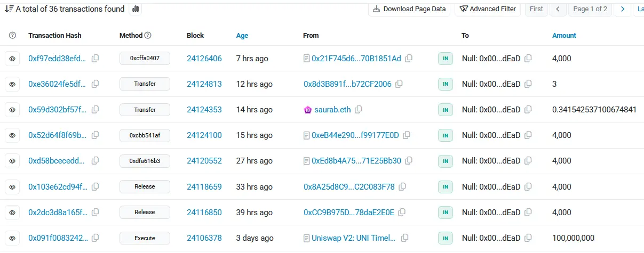Copy hash 0xe36024fe5df to clipboard
The width and height of the screenshot is (644, 253).
[96, 84]
